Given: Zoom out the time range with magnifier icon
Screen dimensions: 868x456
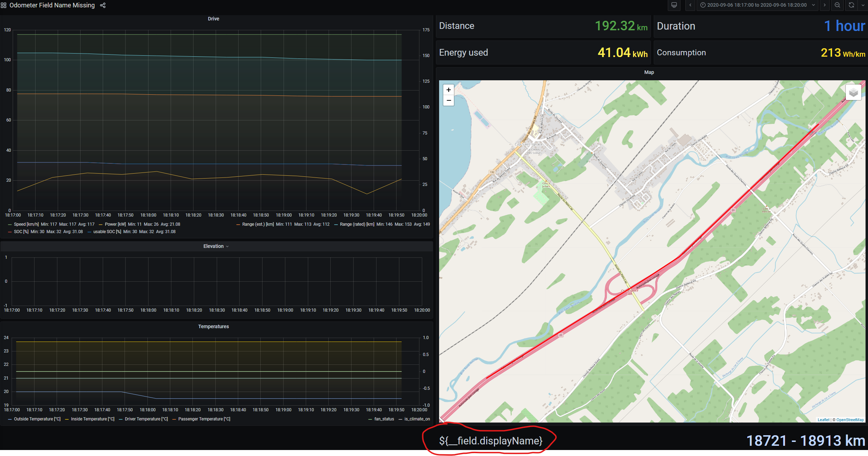Looking at the screenshot, I should coord(837,5).
